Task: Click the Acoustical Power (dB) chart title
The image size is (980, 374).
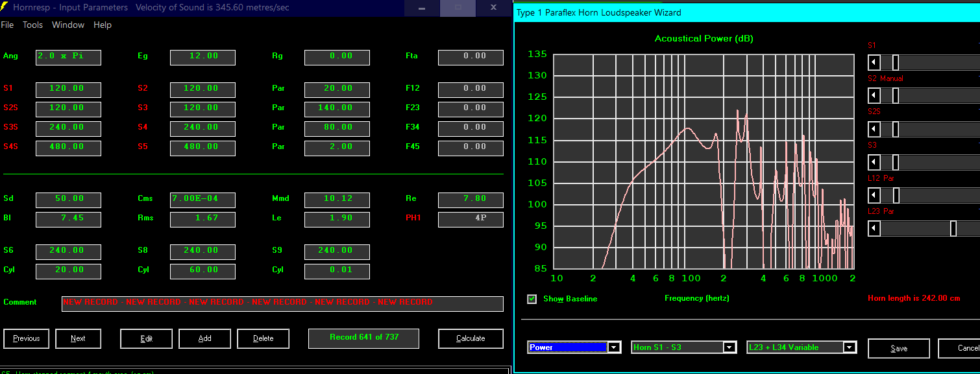Action: point(704,39)
